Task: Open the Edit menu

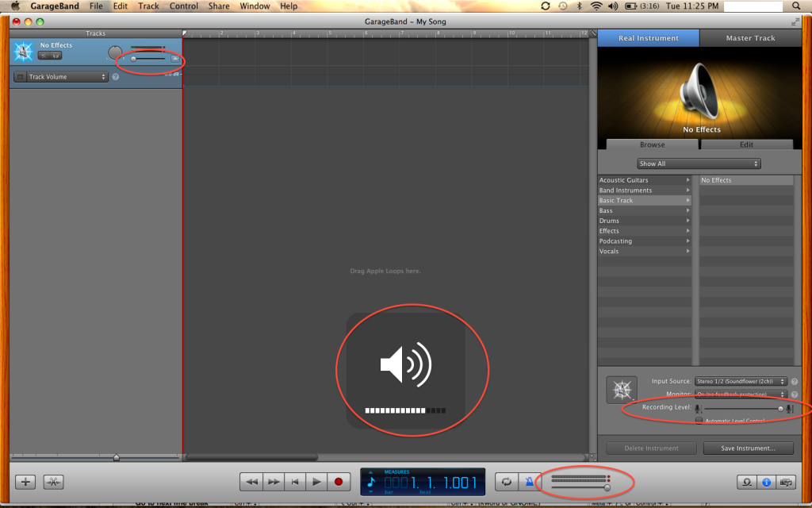Action: (121, 6)
